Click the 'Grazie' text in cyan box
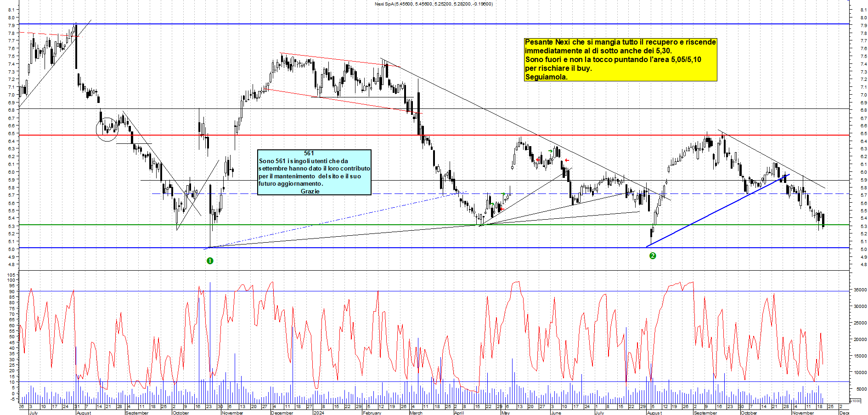This screenshot has width=868, height=415. click(x=310, y=191)
